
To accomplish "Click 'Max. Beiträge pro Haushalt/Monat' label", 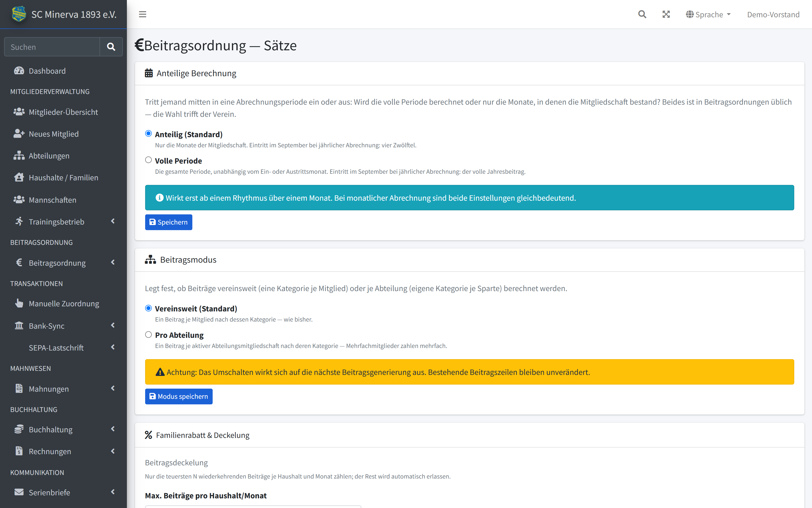I will pyautogui.click(x=206, y=496).
